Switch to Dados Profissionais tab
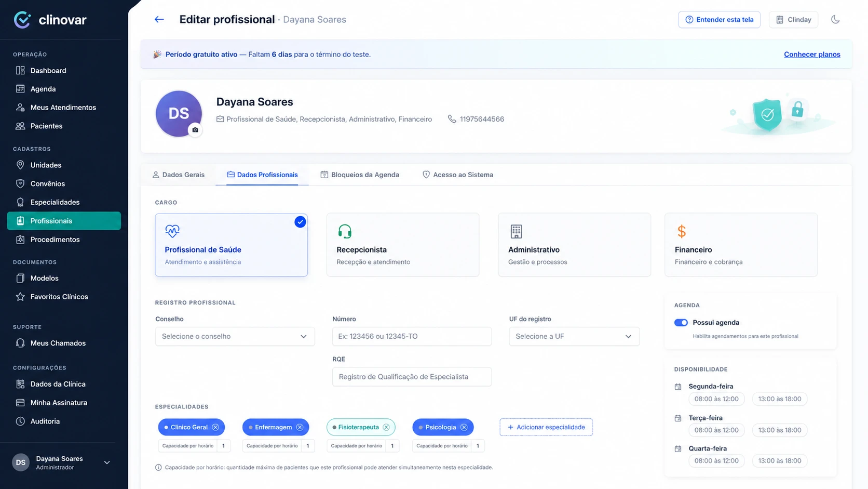The image size is (868, 489). [x=262, y=175]
